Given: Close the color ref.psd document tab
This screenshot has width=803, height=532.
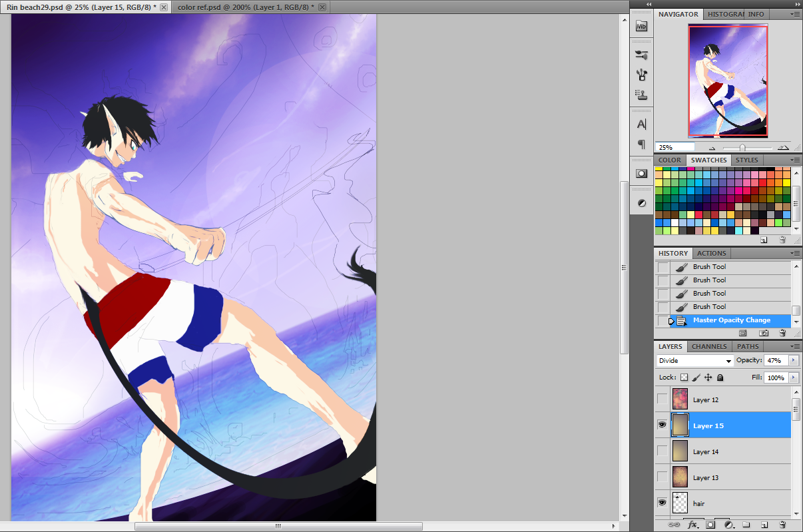Looking at the screenshot, I should 322,7.
